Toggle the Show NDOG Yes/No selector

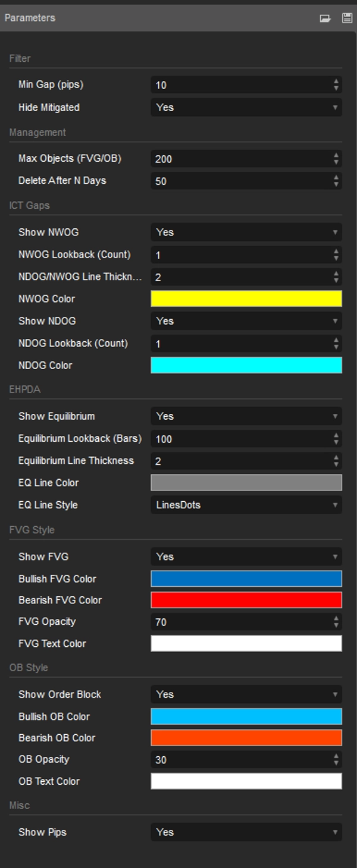246,321
